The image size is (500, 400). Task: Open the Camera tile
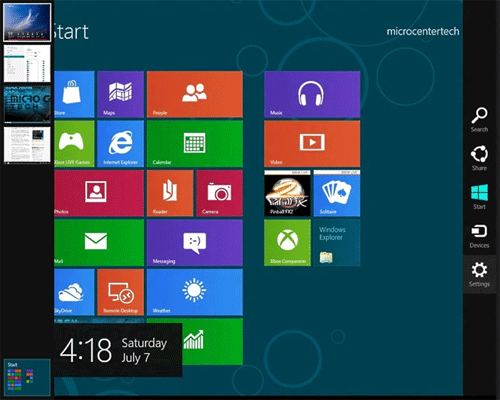(219, 193)
